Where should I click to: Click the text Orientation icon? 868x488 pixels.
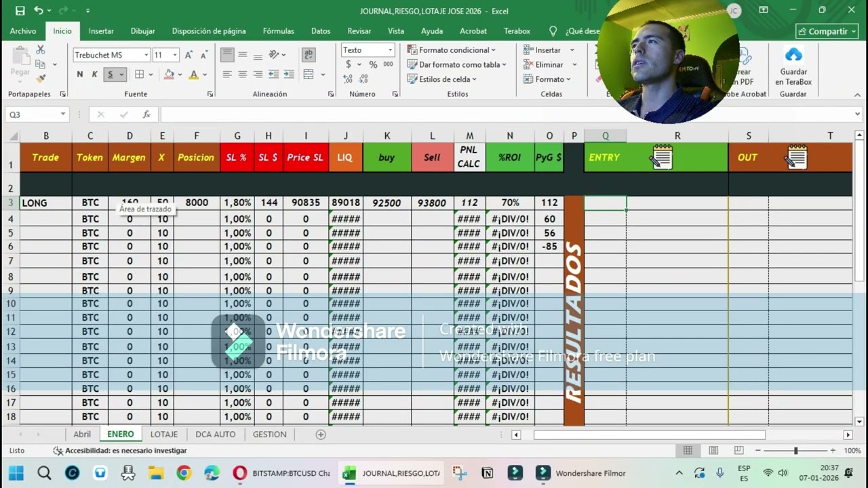(274, 55)
